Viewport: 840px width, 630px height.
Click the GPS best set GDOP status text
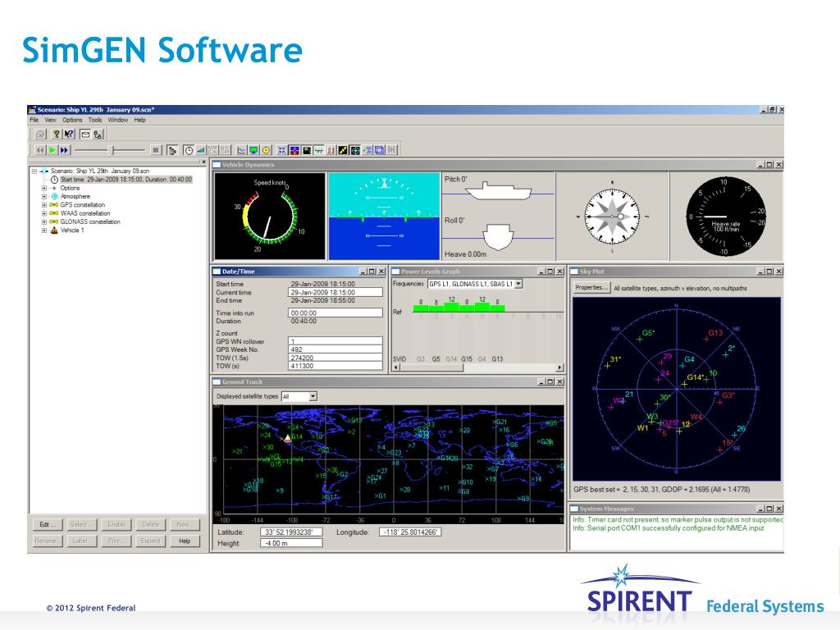662,489
